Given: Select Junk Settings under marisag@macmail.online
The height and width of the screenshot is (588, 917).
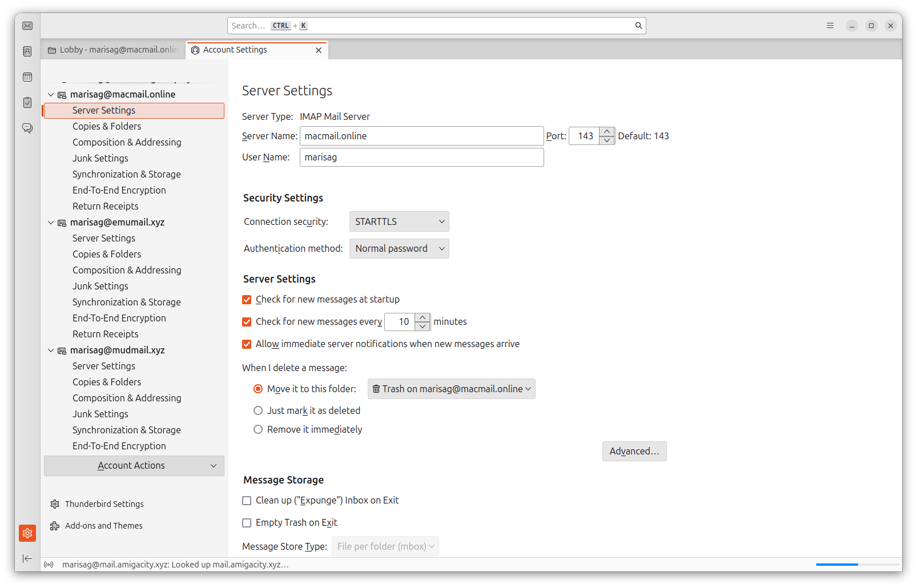Looking at the screenshot, I should point(100,158).
